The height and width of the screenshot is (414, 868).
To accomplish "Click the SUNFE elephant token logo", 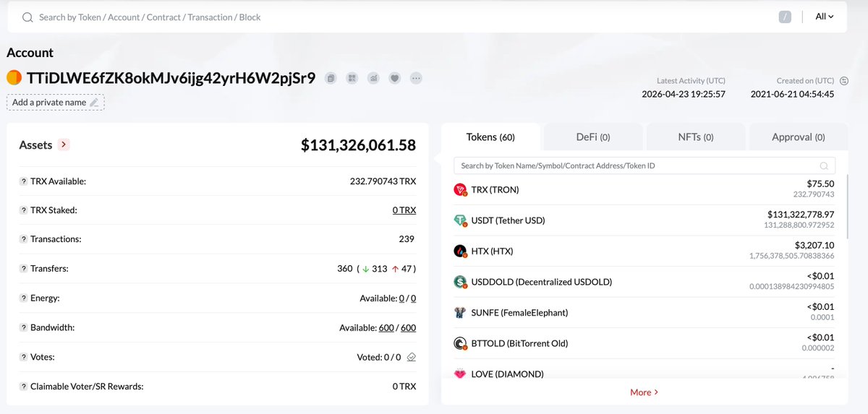I will point(461,313).
